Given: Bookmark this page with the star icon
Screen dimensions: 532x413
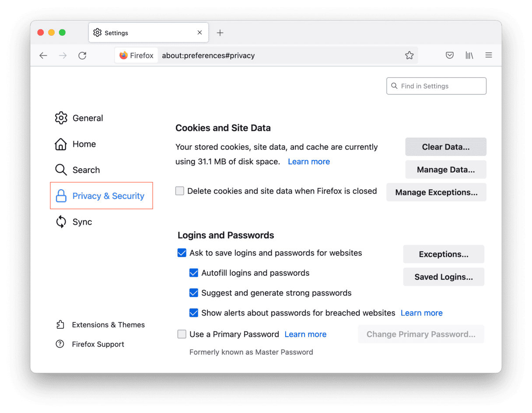Looking at the screenshot, I should tap(409, 56).
